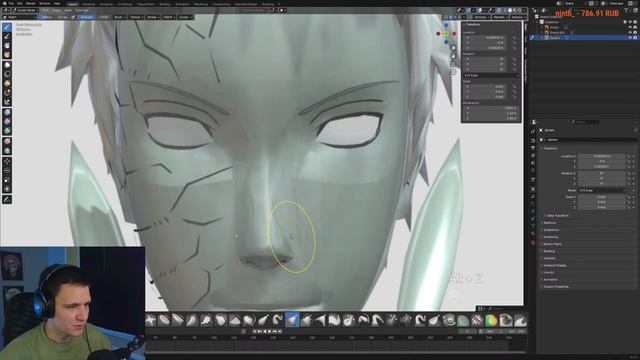Open Sculpt Mode dropdown
Image resolution: width=640 pixels, height=360 pixels.
tap(25, 10)
